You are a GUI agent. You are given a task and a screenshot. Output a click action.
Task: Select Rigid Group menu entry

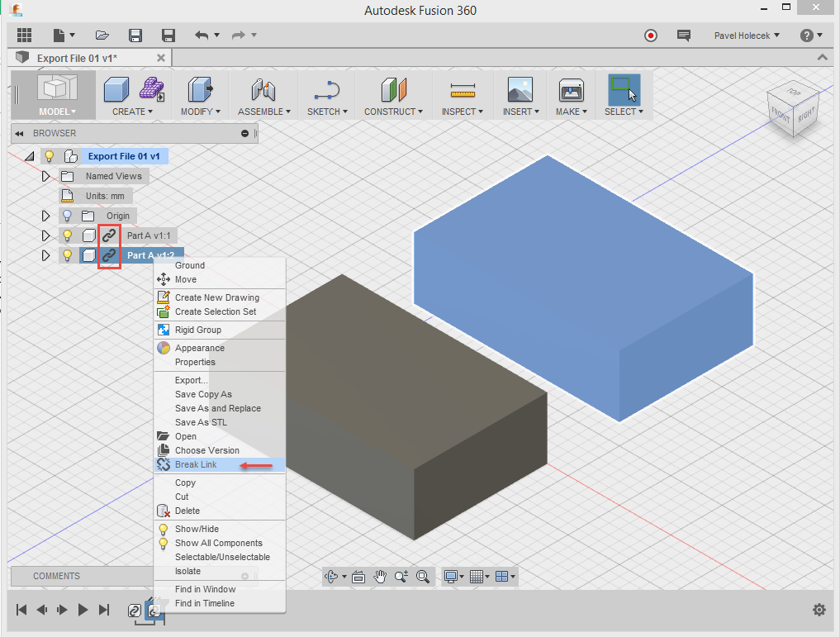220,330
